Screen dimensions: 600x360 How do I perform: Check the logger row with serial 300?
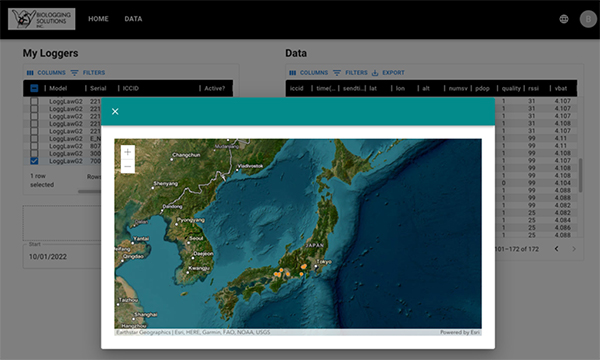[x=34, y=153]
